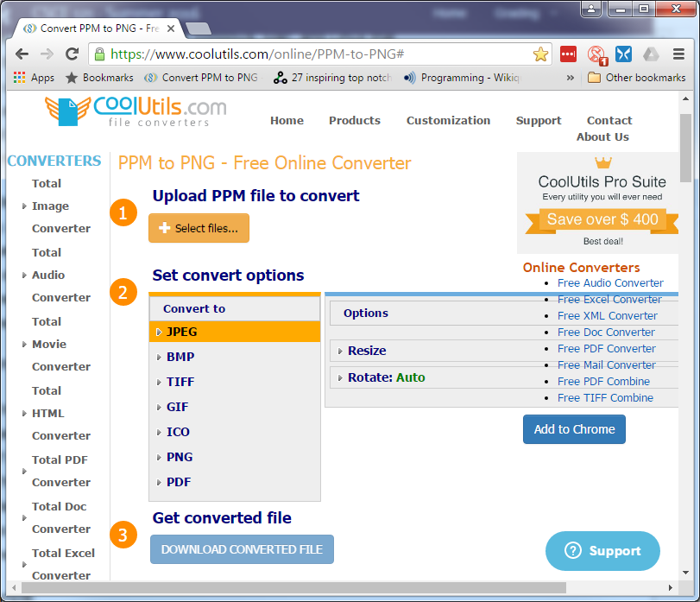Click the grey Google Drive extension icon
Viewport: 700px width, 602px height.
click(x=651, y=54)
